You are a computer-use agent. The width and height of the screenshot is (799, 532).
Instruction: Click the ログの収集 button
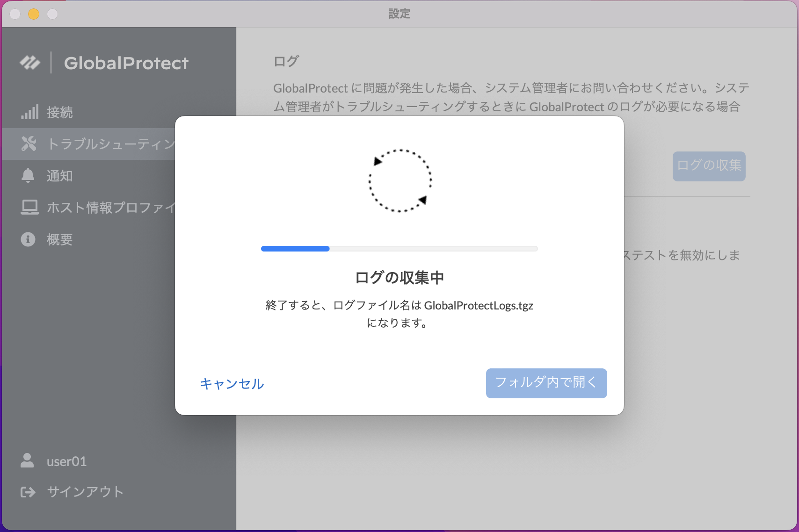point(709,166)
